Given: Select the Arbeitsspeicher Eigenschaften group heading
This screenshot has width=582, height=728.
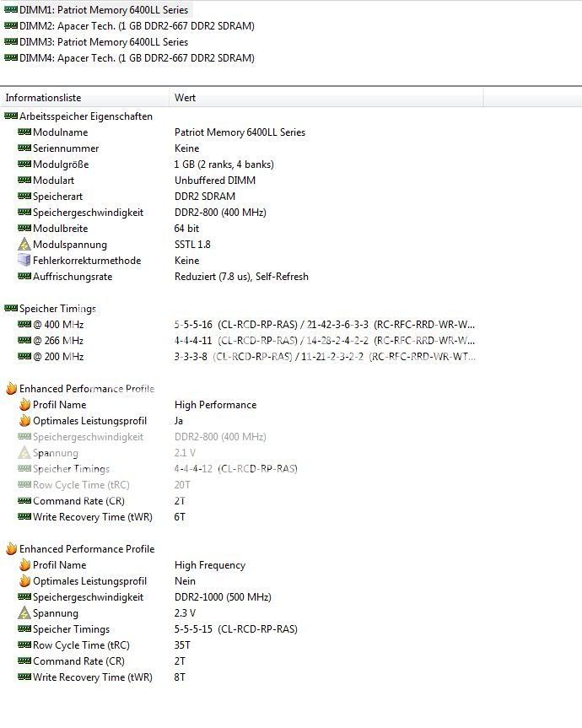Looking at the screenshot, I should pyautogui.click(x=86, y=116).
